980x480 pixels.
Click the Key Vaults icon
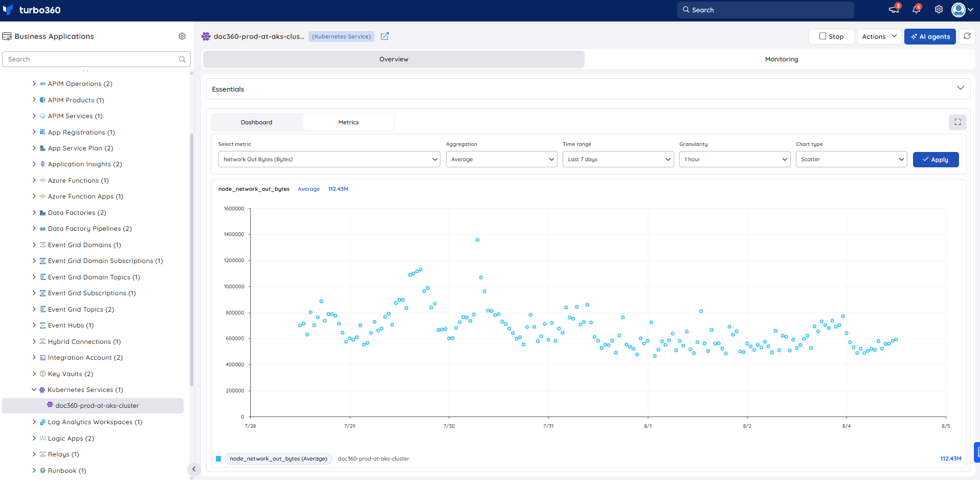(x=42, y=374)
